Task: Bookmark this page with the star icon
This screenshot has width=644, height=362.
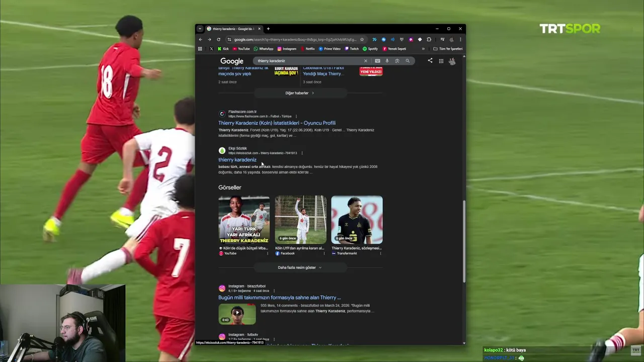Action: [362, 39]
